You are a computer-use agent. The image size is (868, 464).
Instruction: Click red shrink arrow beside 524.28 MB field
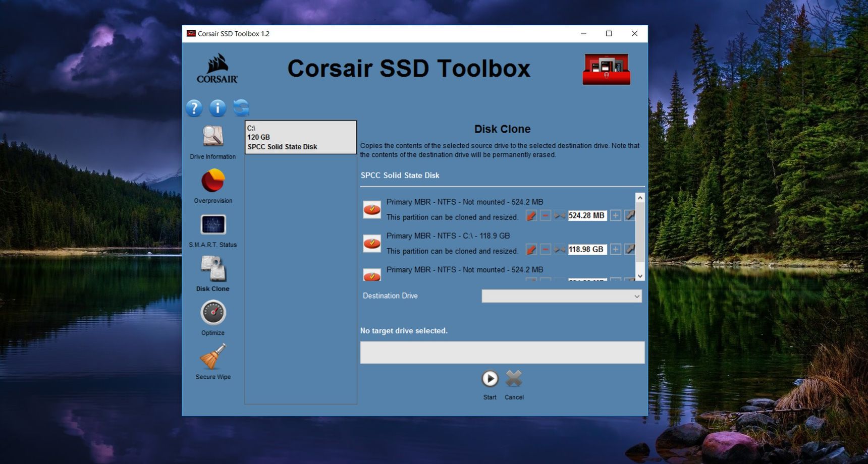click(531, 216)
